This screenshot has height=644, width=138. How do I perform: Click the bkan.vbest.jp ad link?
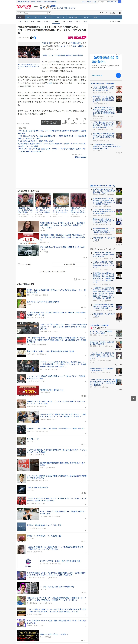pos(97,75)
